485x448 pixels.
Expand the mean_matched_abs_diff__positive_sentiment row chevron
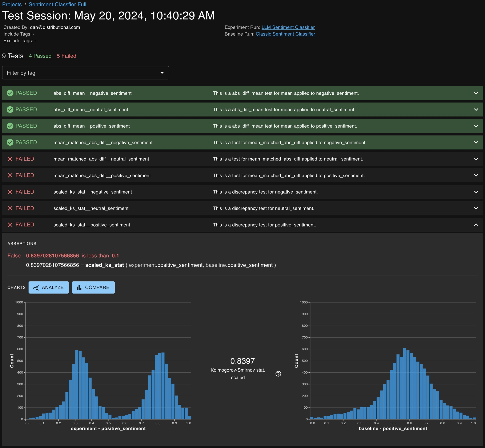tap(476, 175)
